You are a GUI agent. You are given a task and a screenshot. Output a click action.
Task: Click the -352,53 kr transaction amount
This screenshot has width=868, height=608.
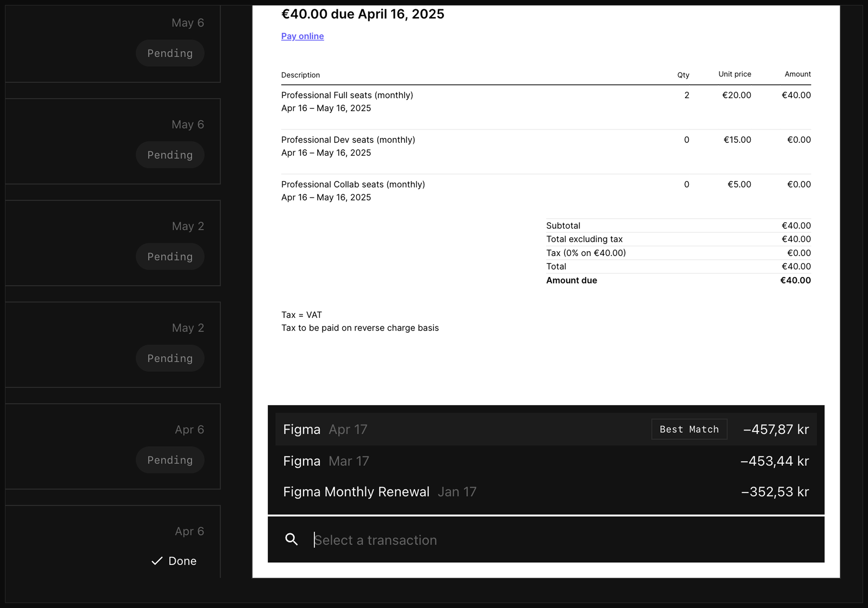(x=775, y=492)
